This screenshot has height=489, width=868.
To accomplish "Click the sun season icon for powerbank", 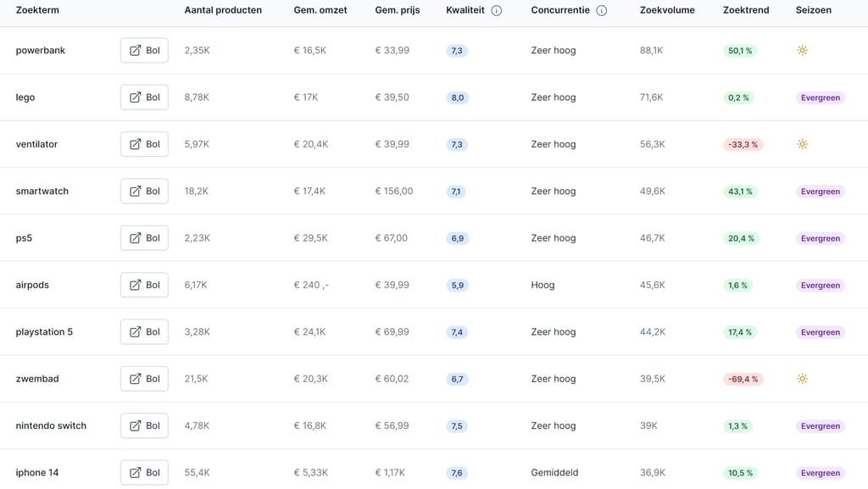I will tap(802, 51).
